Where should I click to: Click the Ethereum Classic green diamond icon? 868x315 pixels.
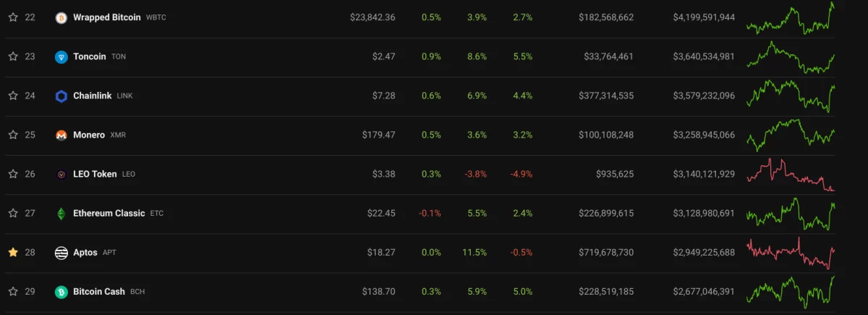coord(61,214)
